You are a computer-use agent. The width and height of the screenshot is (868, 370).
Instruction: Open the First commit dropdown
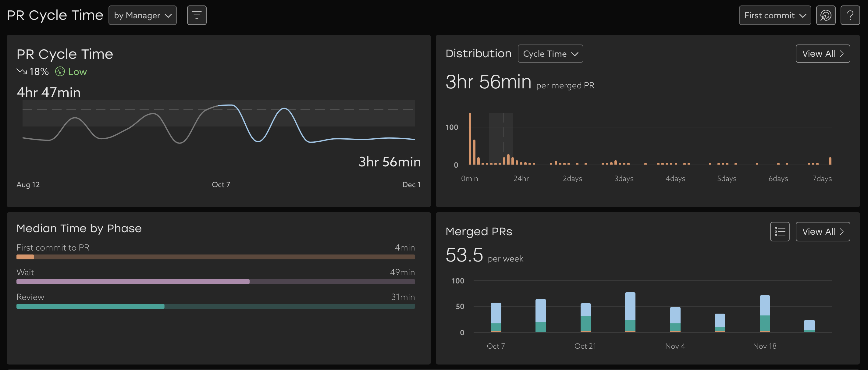click(775, 15)
